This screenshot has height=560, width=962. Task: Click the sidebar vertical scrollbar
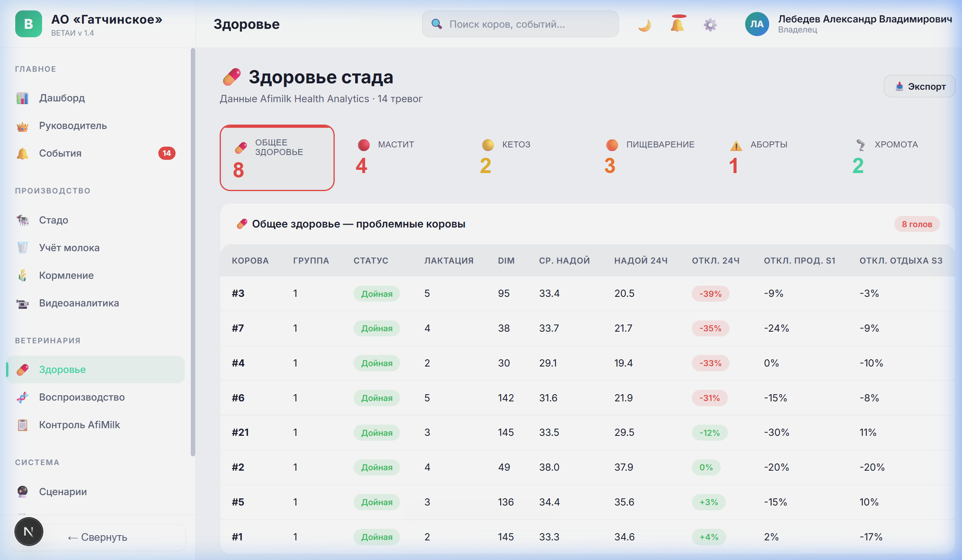193,252
